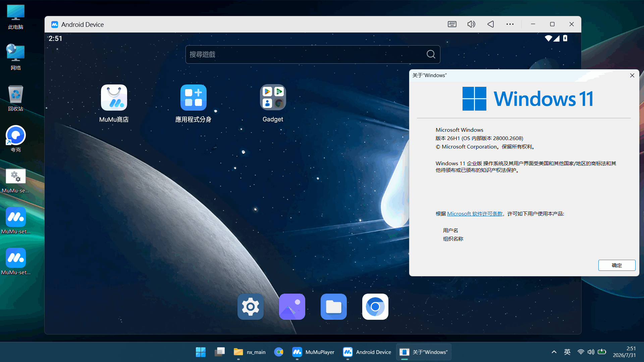The width and height of the screenshot is (644, 362).
Task: Open the Gadget folder
Action: click(273, 98)
